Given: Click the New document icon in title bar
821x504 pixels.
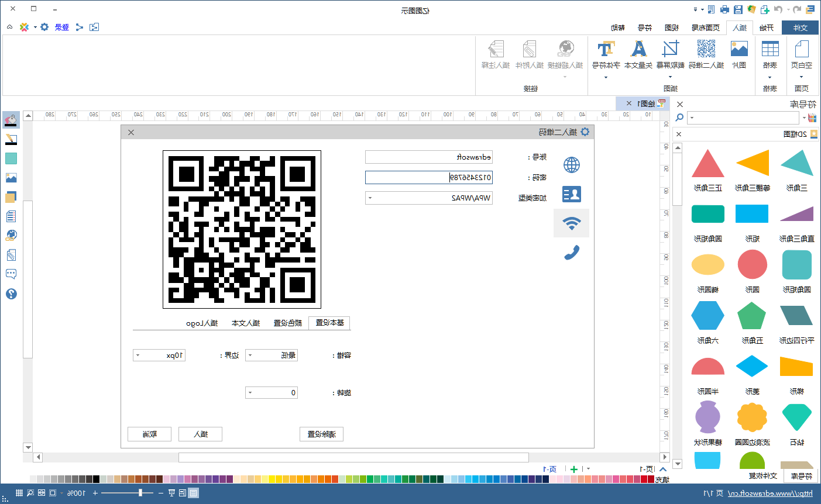Looking at the screenshot, I should (x=765, y=9).
